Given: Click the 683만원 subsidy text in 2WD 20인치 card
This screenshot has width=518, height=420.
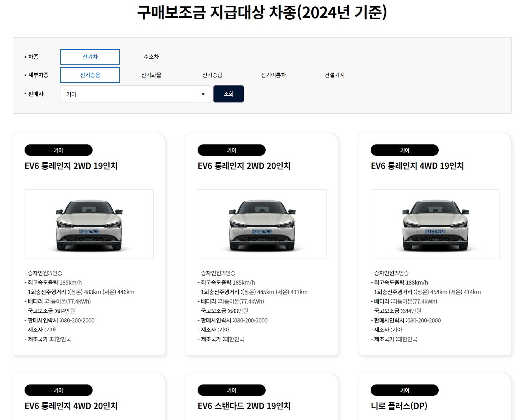Looking at the screenshot, I should (238, 311).
